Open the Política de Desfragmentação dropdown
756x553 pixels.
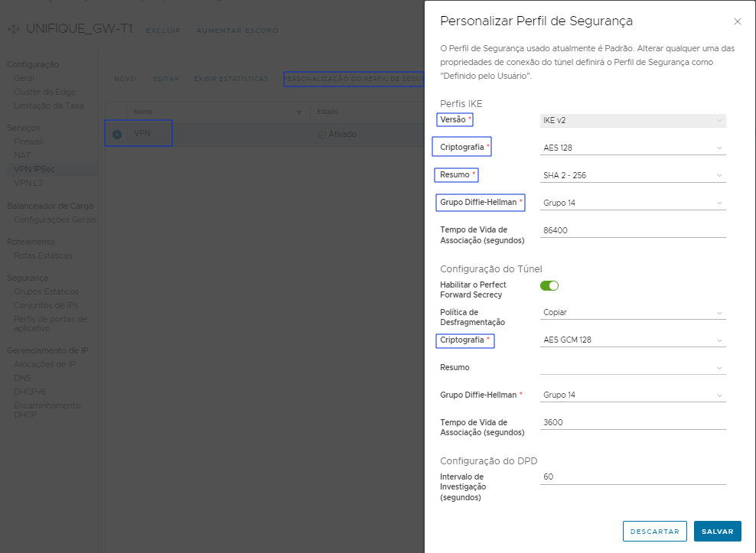tap(633, 312)
